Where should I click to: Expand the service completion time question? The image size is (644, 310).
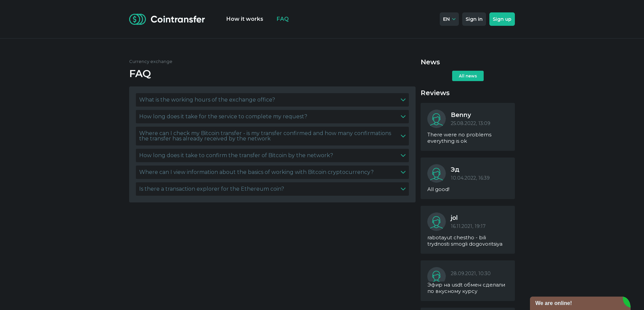click(x=272, y=116)
